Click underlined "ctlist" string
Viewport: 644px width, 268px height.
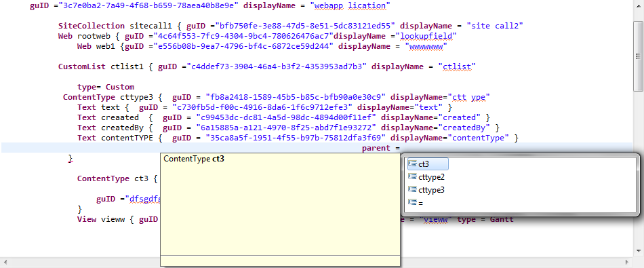[x=457, y=66]
